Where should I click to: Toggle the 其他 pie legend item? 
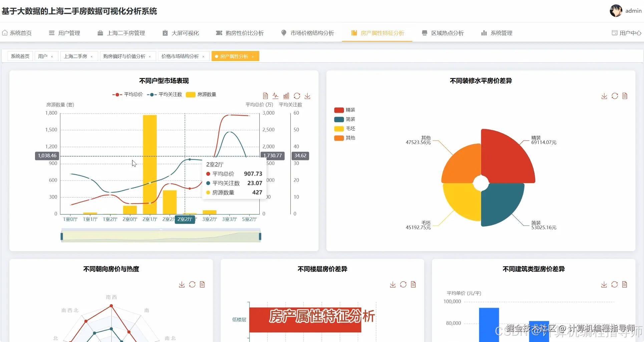pyautogui.click(x=345, y=138)
